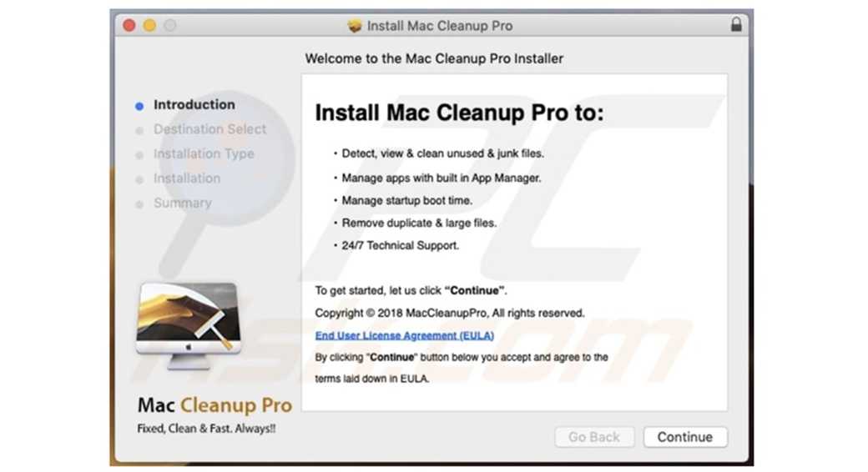Click the Continue button

(685, 437)
